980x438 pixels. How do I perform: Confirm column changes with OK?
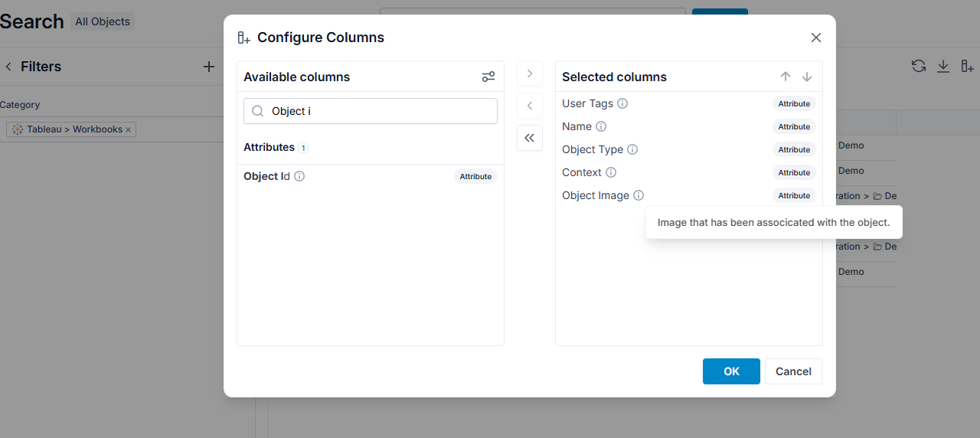[731, 371]
